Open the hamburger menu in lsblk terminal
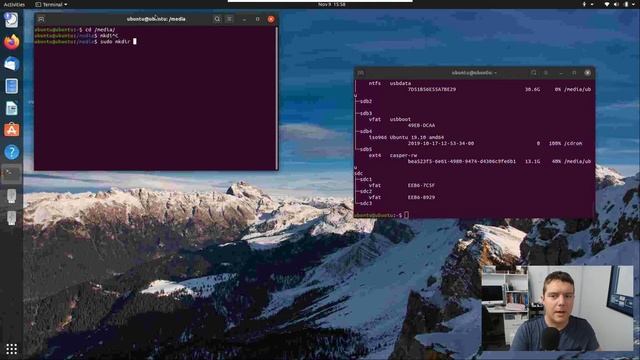Screen dimensions: 640x360 click(x=546, y=73)
